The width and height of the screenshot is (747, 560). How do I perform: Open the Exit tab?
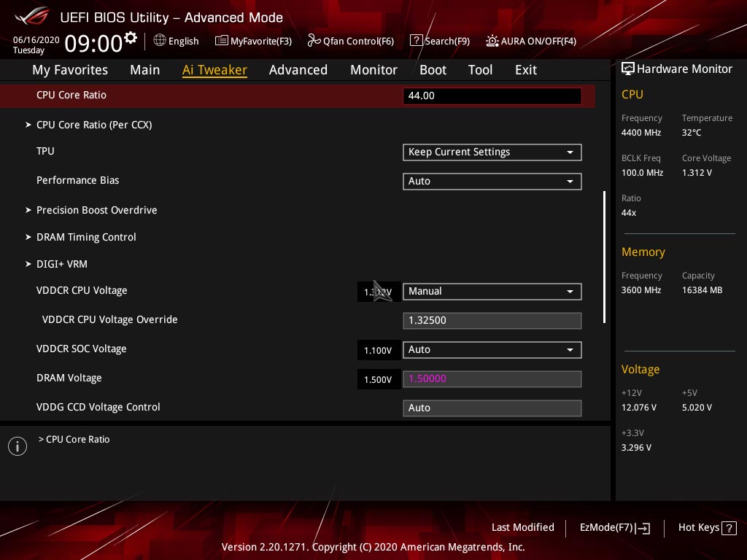point(526,70)
